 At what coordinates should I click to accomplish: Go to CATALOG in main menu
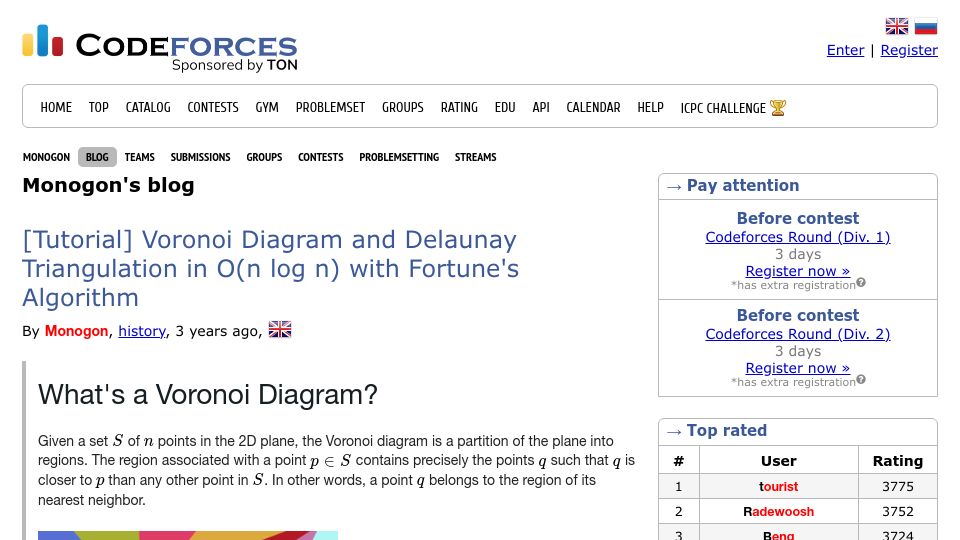pyautogui.click(x=148, y=107)
